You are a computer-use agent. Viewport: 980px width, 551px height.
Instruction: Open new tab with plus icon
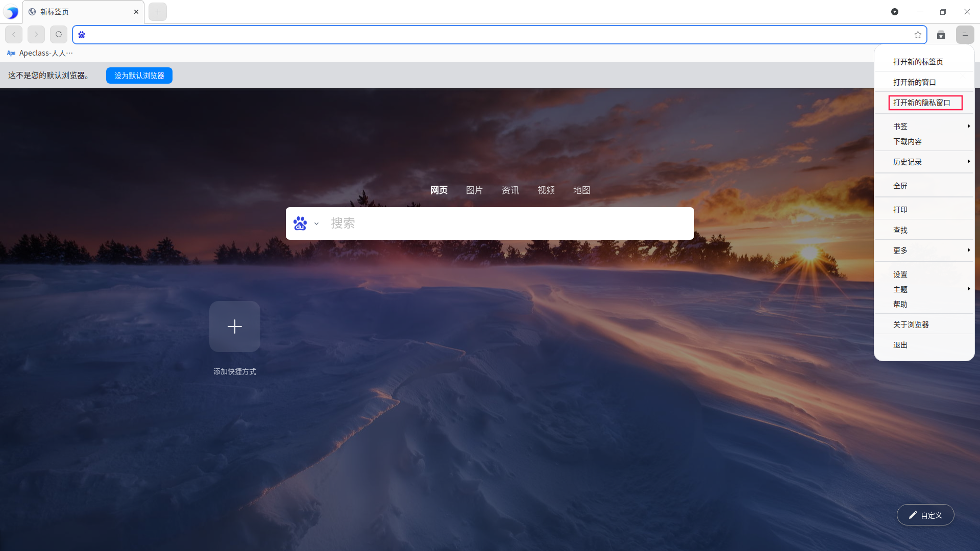coord(158,12)
